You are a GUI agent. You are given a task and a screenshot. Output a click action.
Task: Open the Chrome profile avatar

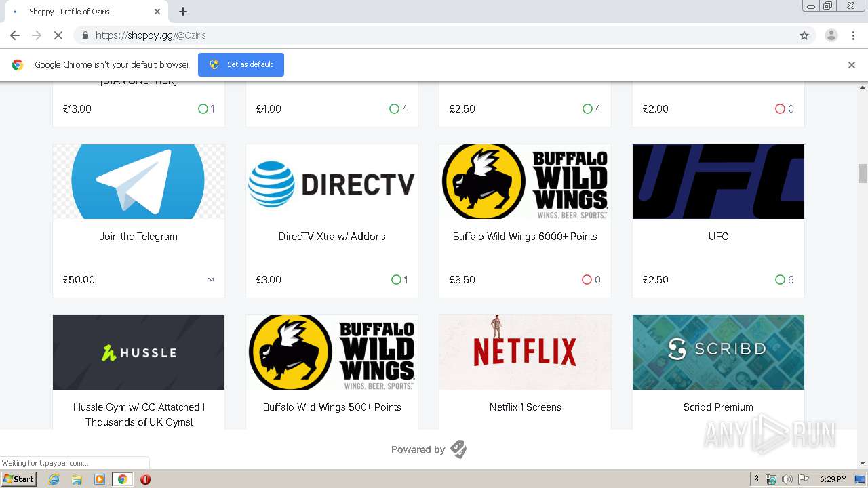(831, 35)
